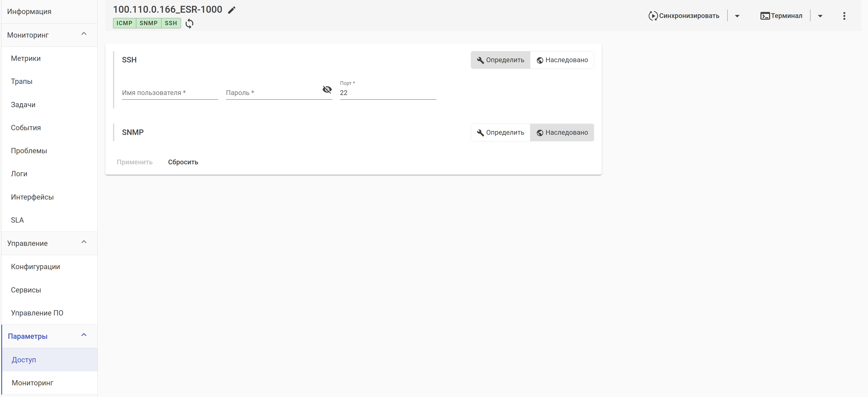Collapse the Мониторинг sidebar section
The width and height of the screenshot is (868, 397).
[84, 34]
